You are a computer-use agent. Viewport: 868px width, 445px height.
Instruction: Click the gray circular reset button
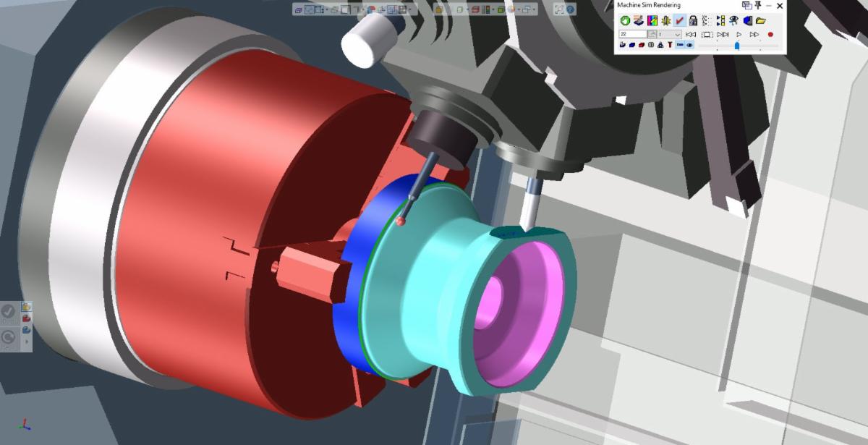coord(8,336)
